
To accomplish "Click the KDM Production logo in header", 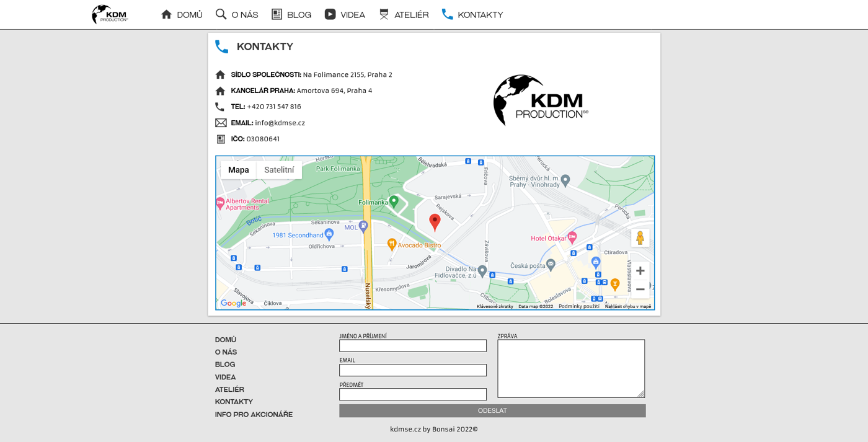I will (x=110, y=14).
